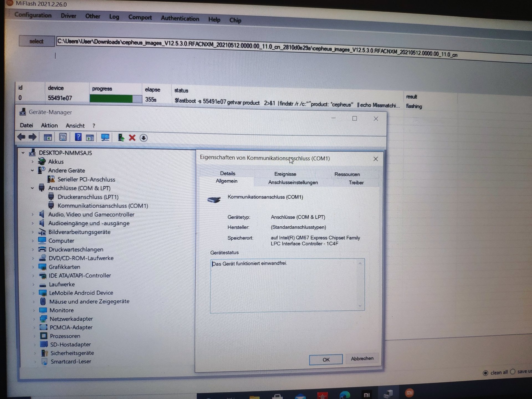Switch to the Ereignisse tab

coord(285,174)
